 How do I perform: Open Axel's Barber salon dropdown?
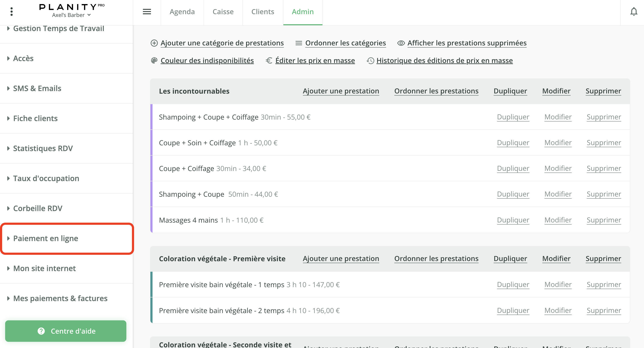pos(71,15)
